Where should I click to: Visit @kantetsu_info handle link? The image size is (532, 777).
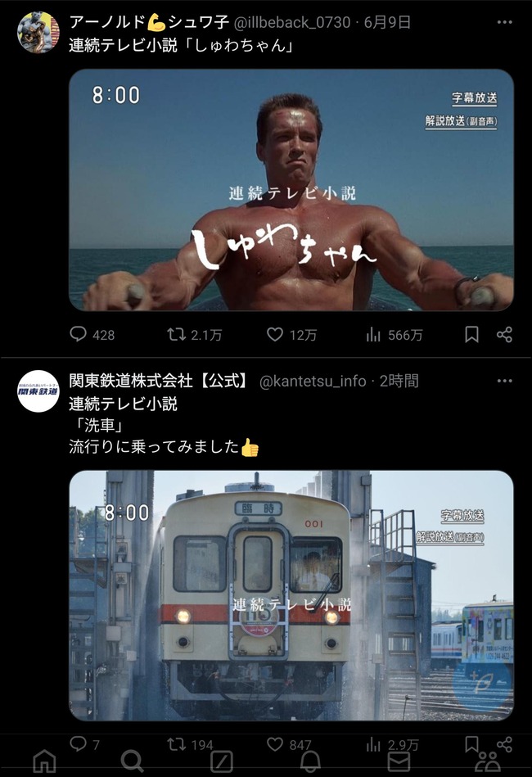click(x=313, y=381)
